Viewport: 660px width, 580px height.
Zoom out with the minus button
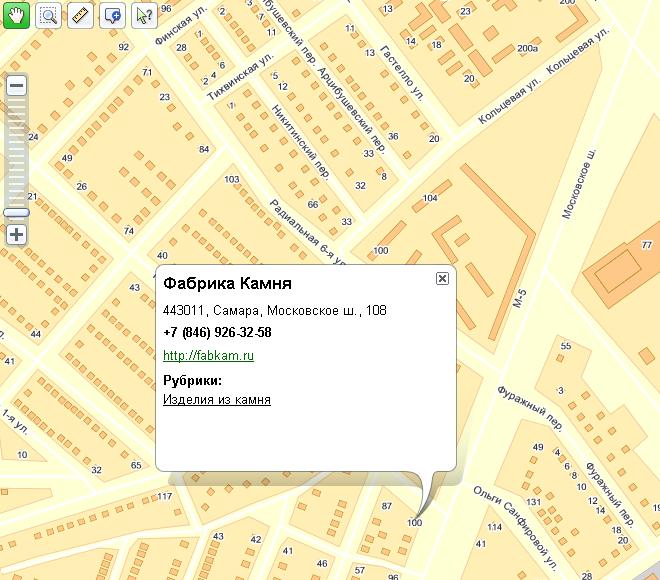point(16,86)
